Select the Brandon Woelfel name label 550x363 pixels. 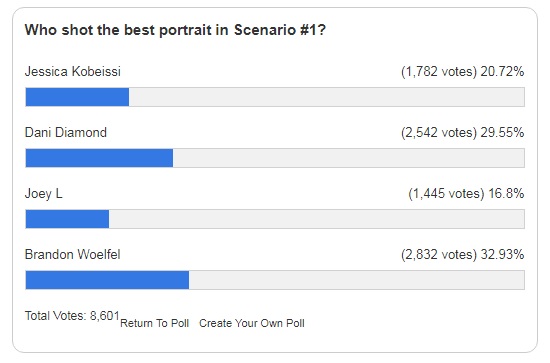[73, 255]
